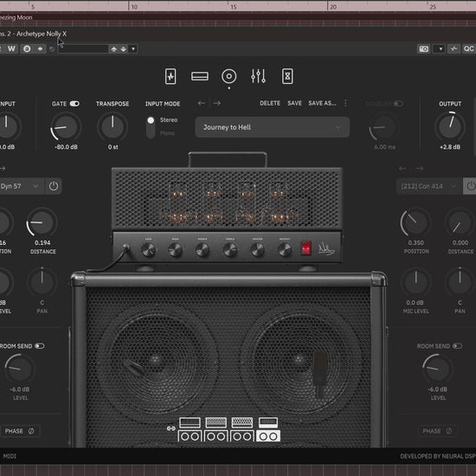The image size is (476, 476).
Task: Click SAVE preset button
Action: [x=294, y=103]
